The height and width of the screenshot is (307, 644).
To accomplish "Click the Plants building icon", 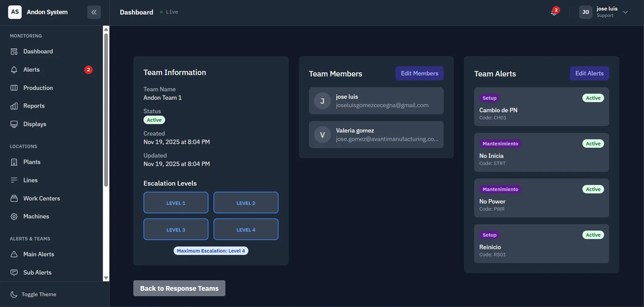I will pyautogui.click(x=14, y=162).
